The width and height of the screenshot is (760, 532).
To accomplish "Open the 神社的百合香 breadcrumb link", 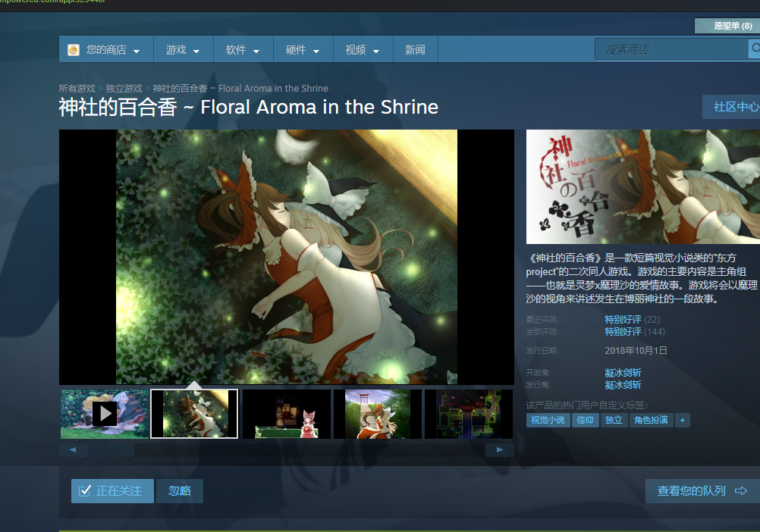I will (x=240, y=89).
